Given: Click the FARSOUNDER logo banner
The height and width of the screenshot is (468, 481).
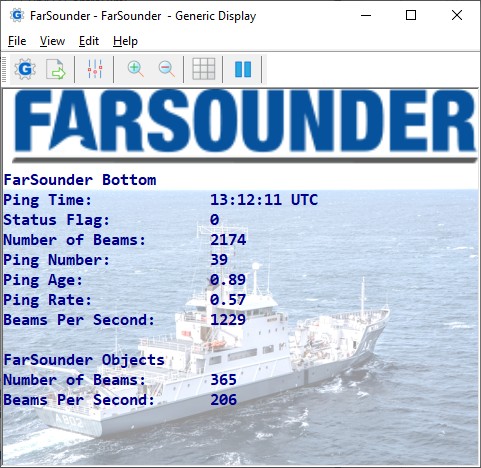Looking at the screenshot, I should [245, 126].
